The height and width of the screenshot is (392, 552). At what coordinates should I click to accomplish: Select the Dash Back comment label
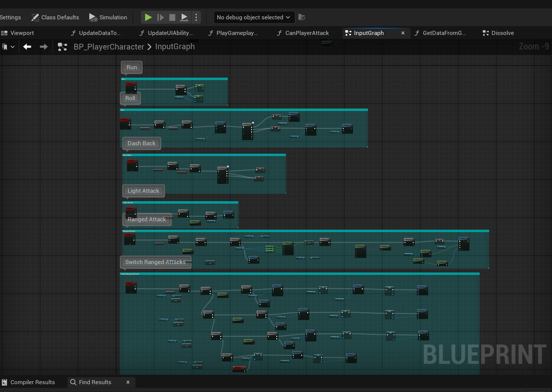pyautogui.click(x=141, y=143)
